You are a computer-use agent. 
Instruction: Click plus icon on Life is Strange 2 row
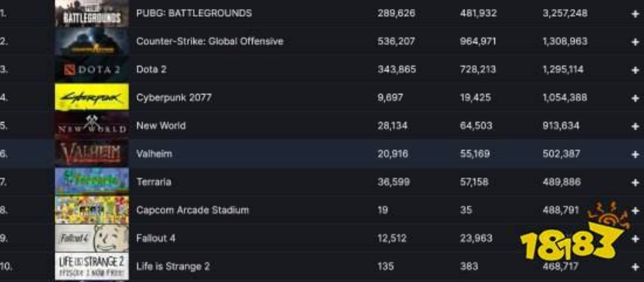click(636, 266)
